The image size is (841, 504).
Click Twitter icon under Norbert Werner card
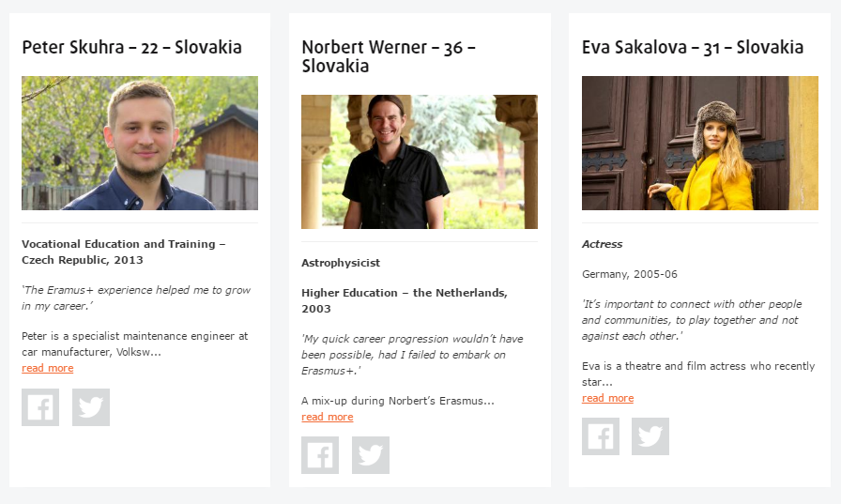[371, 455]
